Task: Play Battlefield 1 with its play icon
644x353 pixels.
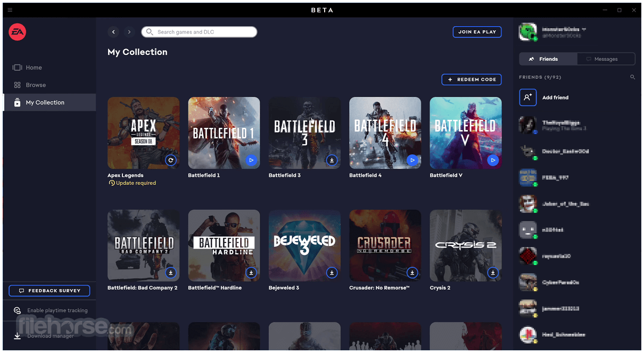Action: (251, 160)
